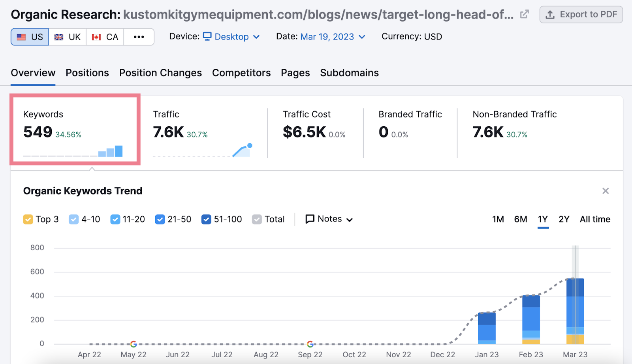
Task: Click the ellipsis icon for more countries
Action: pyautogui.click(x=139, y=37)
